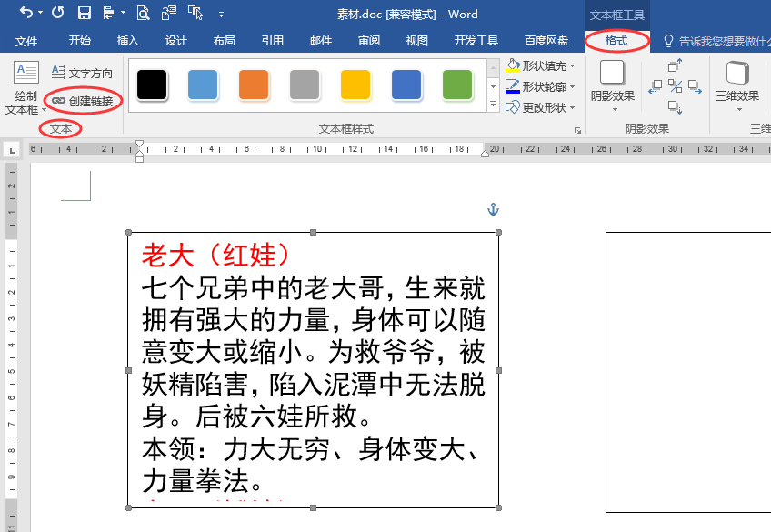Click the 创建链接 create link button
The image size is (771, 532).
(83, 101)
